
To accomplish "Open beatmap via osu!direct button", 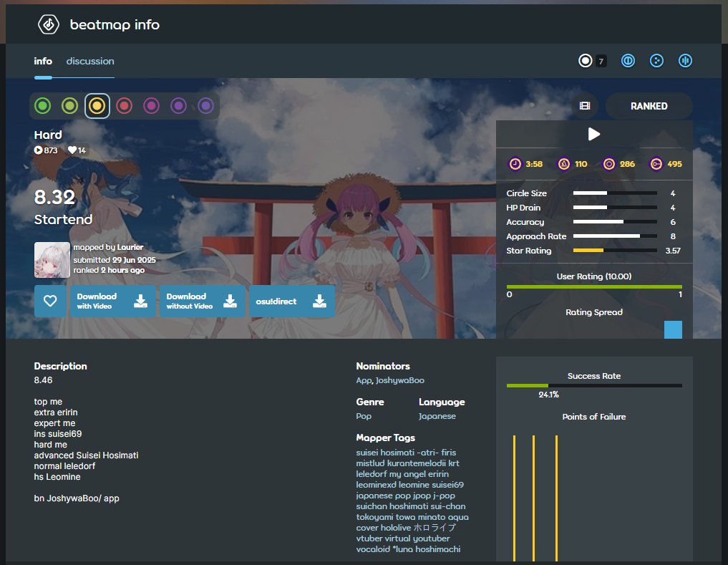I will (x=292, y=301).
